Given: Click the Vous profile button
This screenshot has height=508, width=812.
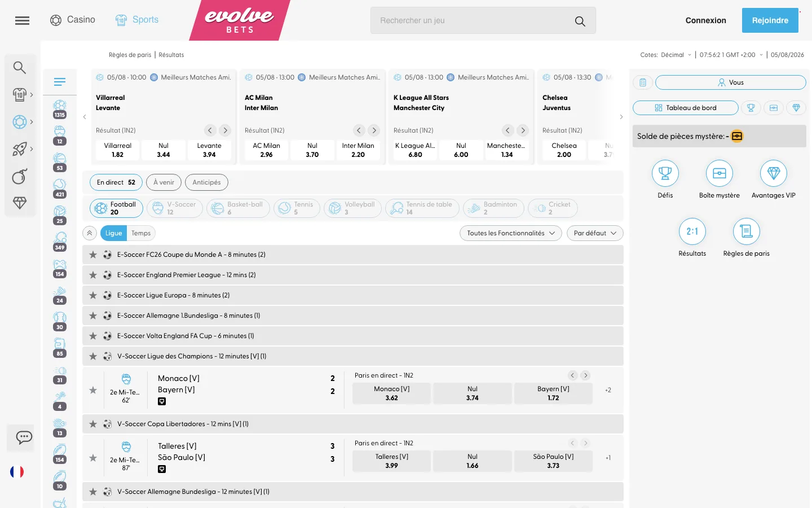Looking at the screenshot, I should [731, 82].
